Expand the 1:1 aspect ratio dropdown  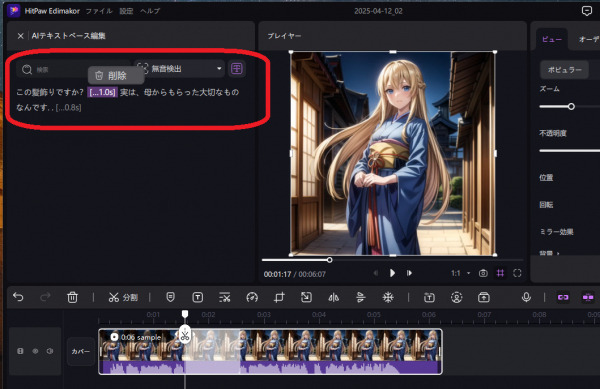(460, 273)
